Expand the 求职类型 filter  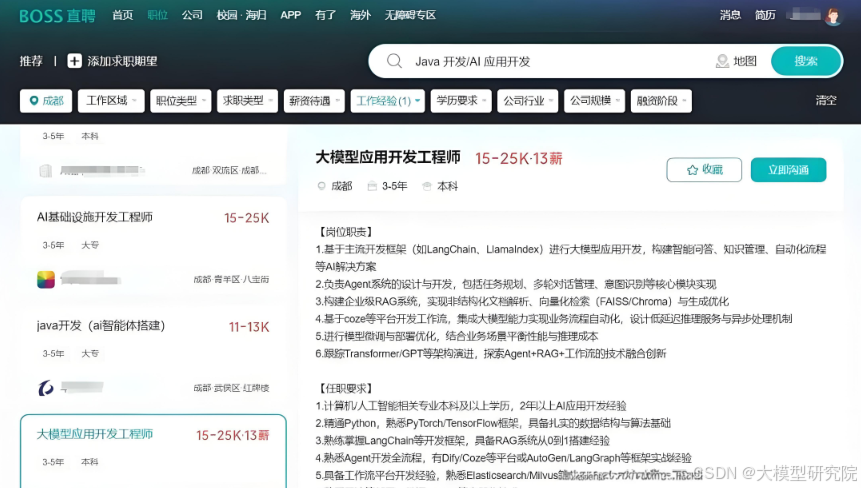[247, 100]
